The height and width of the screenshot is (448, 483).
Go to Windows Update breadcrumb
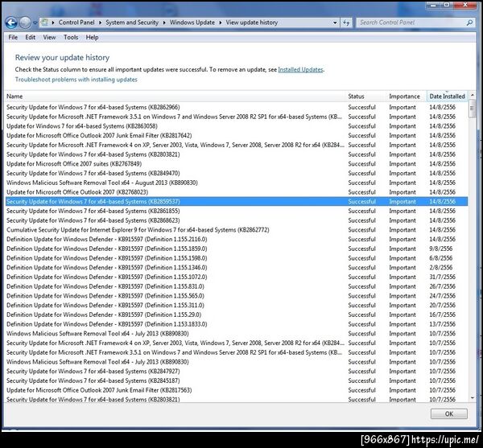192,23
